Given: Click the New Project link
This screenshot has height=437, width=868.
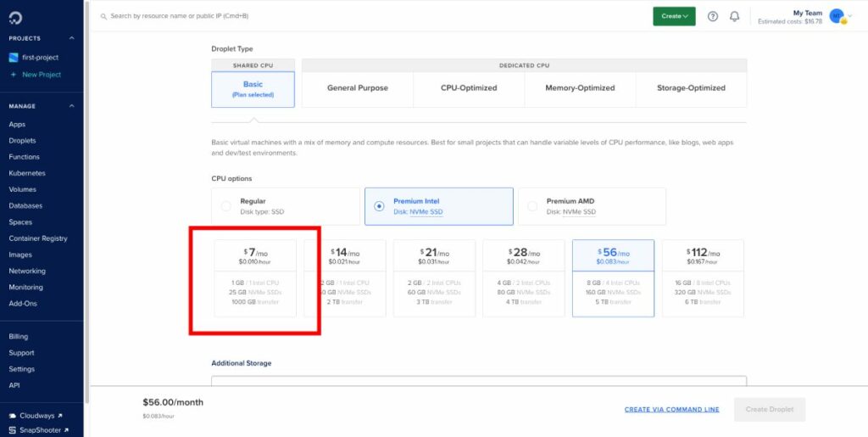Looking at the screenshot, I should pos(36,75).
